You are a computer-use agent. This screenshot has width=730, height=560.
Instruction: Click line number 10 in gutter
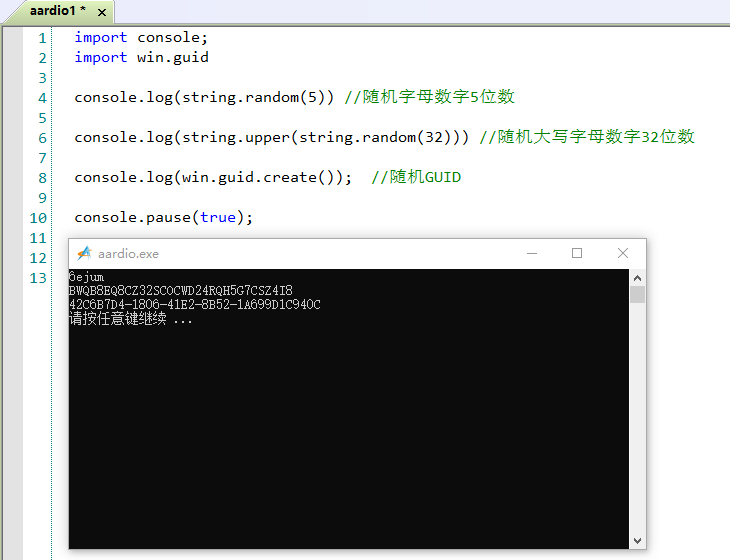pyautogui.click(x=38, y=218)
